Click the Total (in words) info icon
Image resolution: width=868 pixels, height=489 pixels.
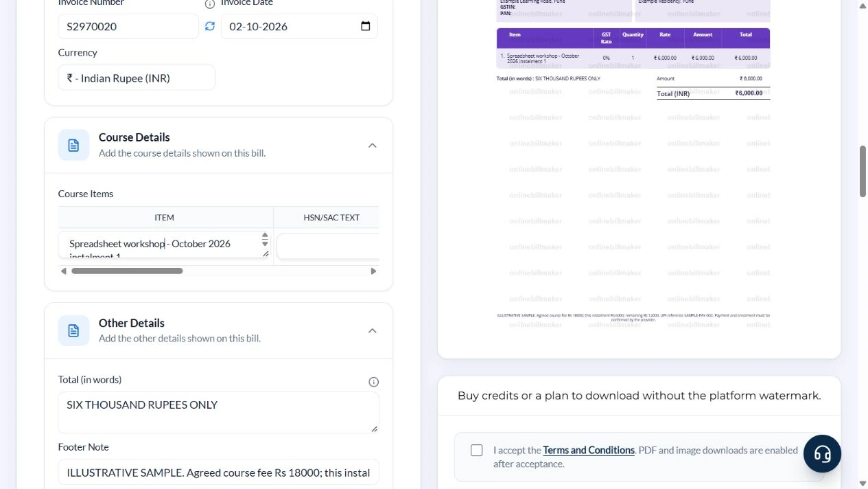click(x=373, y=382)
